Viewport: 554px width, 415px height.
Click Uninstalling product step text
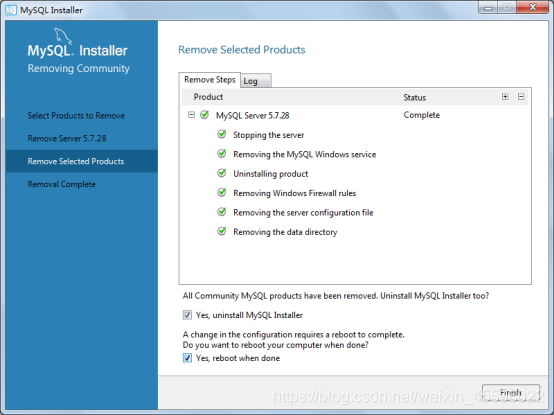[271, 174]
